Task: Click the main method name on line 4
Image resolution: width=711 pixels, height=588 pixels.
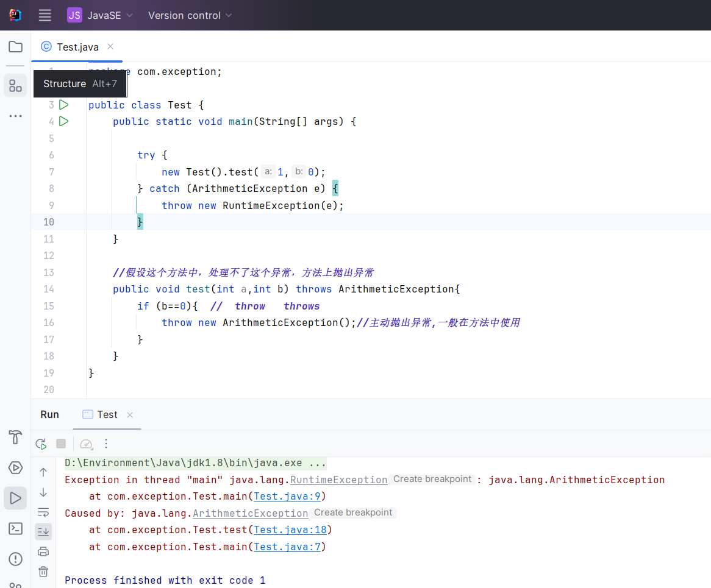Action: pos(240,121)
